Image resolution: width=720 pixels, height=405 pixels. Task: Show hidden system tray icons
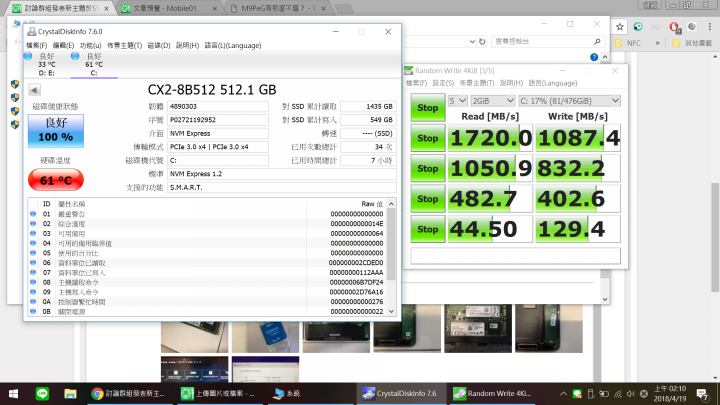point(563,394)
